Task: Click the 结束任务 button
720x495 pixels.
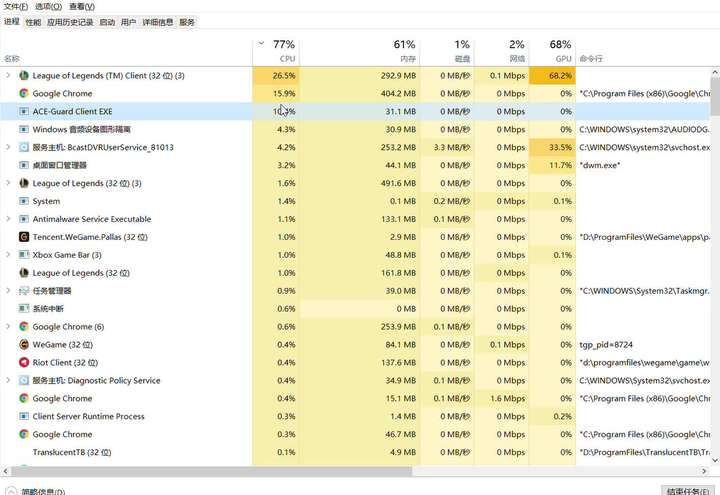Action: [688, 491]
